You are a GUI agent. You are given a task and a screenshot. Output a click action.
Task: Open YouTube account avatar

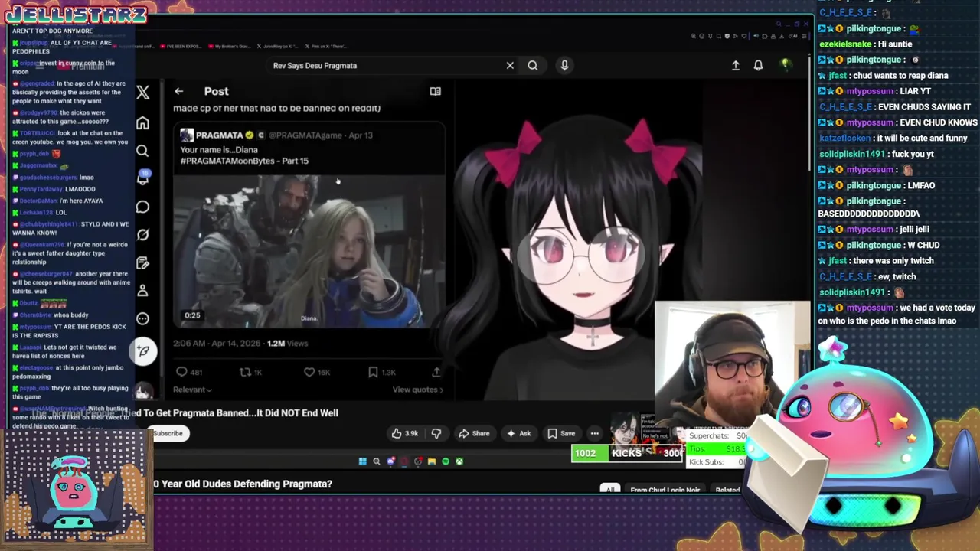[x=785, y=64]
